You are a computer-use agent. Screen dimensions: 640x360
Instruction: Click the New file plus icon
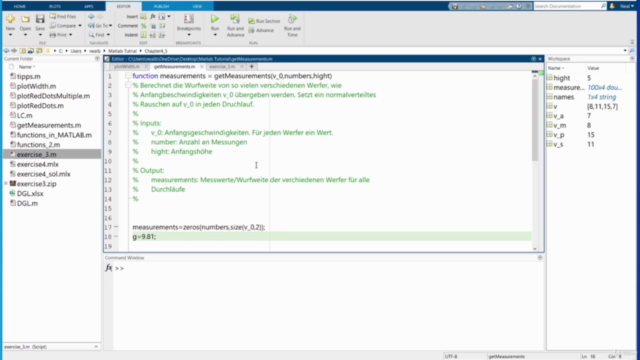point(10,19)
